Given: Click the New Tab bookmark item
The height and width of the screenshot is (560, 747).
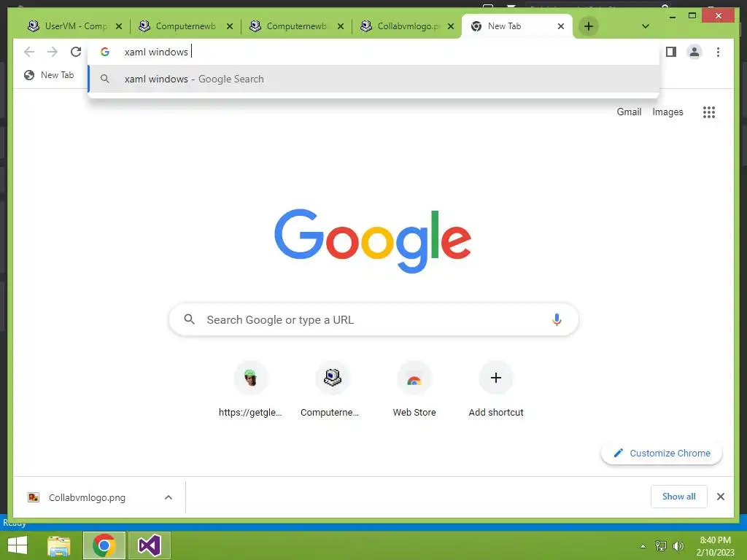Looking at the screenshot, I should tap(49, 75).
